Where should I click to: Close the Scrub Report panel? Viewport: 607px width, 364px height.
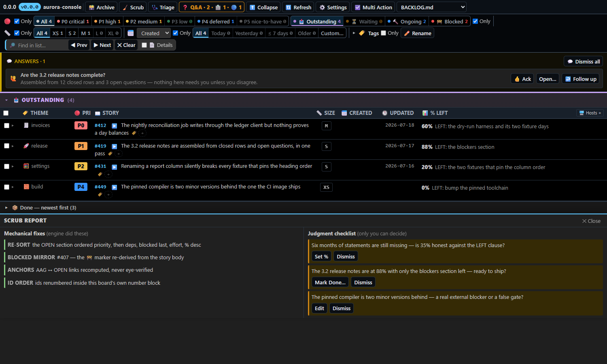coord(591,221)
